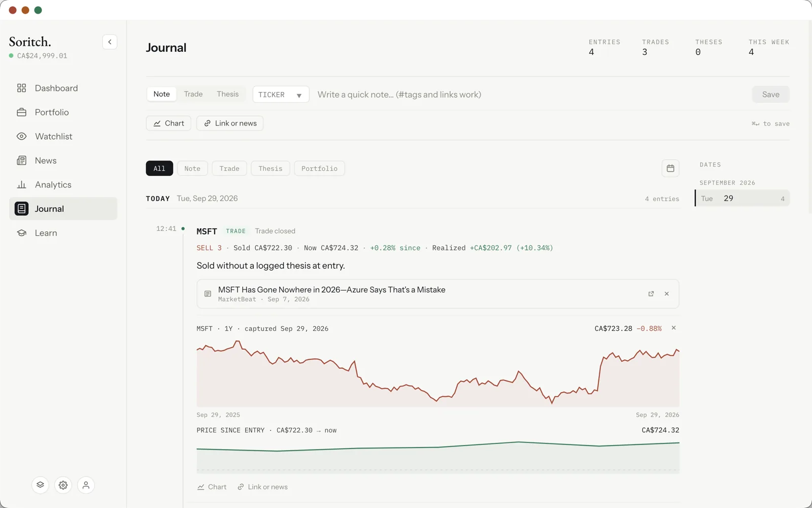The width and height of the screenshot is (812, 508).
Task: Collapse the sidebar with the chevron button
Action: click(x=110, y=42)
